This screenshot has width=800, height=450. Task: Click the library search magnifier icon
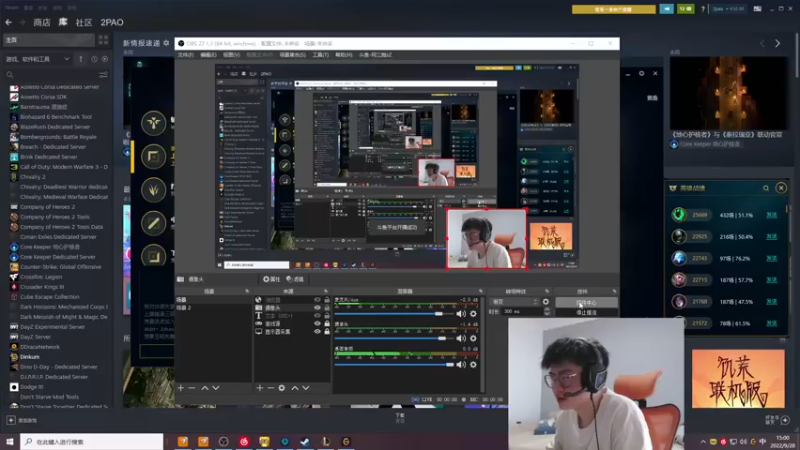tap(10, 75)
